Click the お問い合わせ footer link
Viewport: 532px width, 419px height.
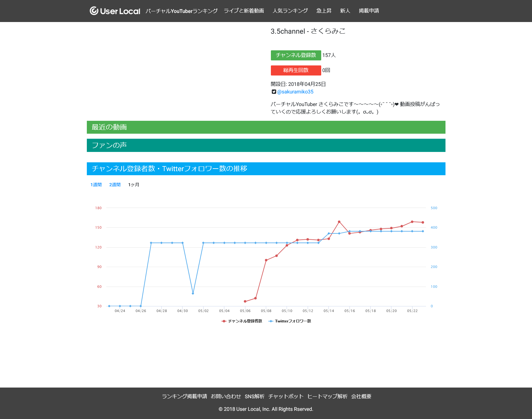[226, 396]
